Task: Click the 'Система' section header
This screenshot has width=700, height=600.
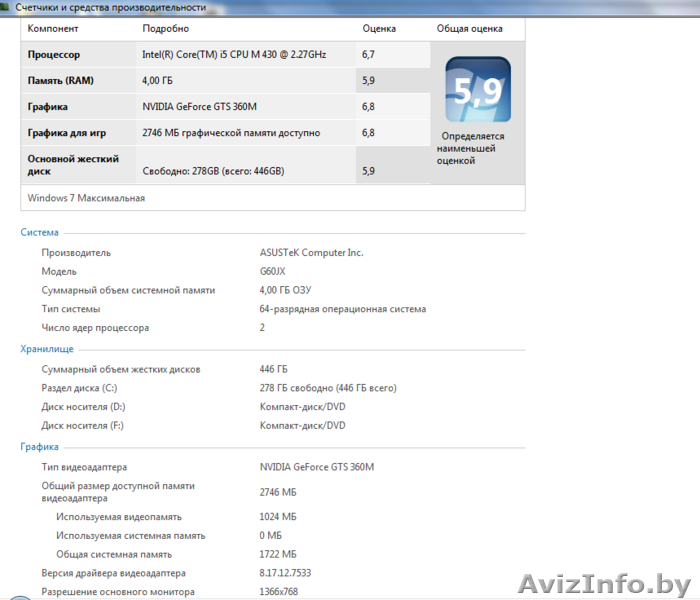Action: (40, 233)
